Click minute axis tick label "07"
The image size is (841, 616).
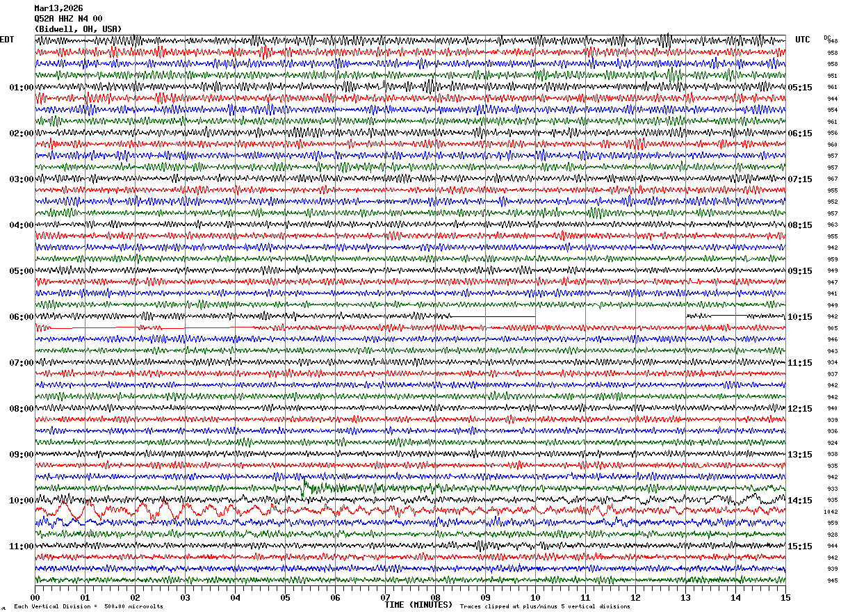coord(385,597)
